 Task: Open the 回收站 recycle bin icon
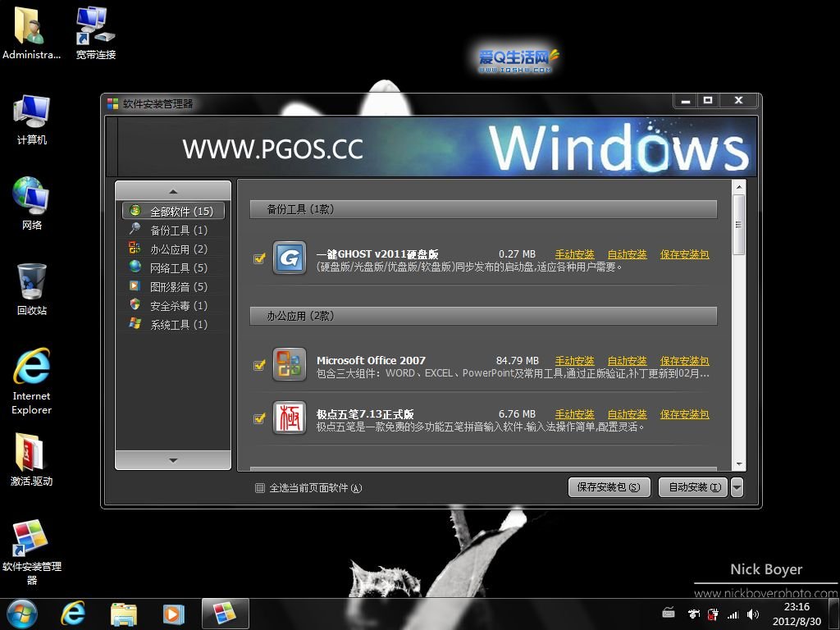32,290
